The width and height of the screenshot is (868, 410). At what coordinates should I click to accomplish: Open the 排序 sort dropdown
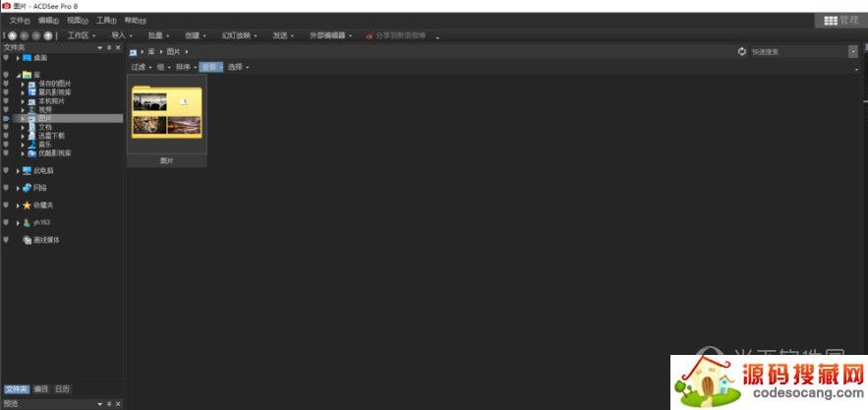[186, 67]
